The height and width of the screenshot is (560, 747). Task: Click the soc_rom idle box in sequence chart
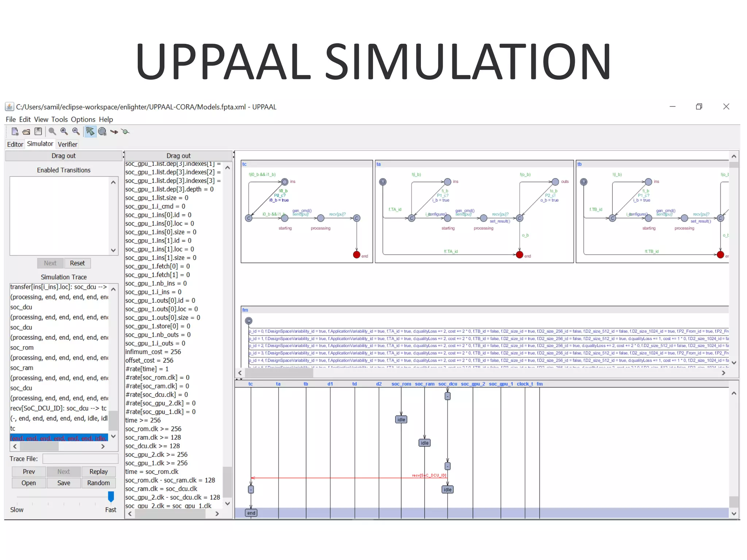click(x=401, y=420)
